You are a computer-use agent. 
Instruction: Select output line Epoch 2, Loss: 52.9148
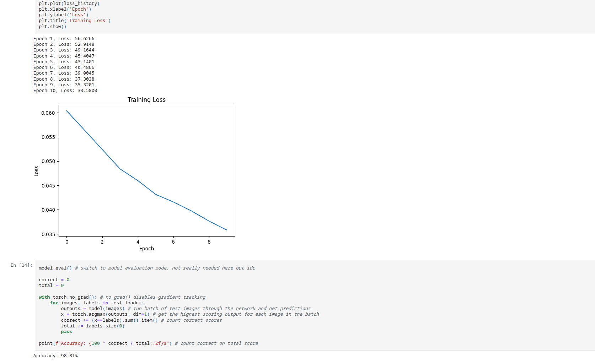(x=64, y=44)
